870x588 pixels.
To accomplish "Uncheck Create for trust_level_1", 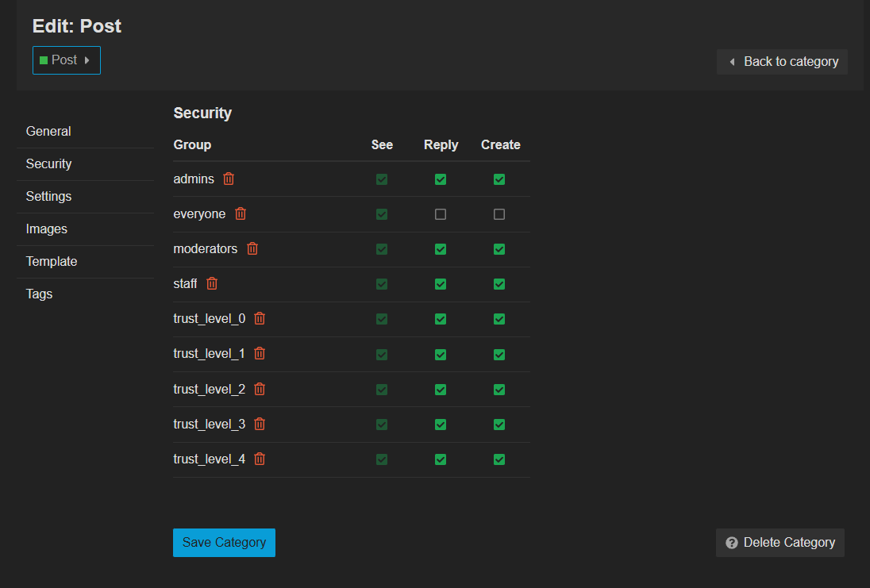I will [499, 355].
